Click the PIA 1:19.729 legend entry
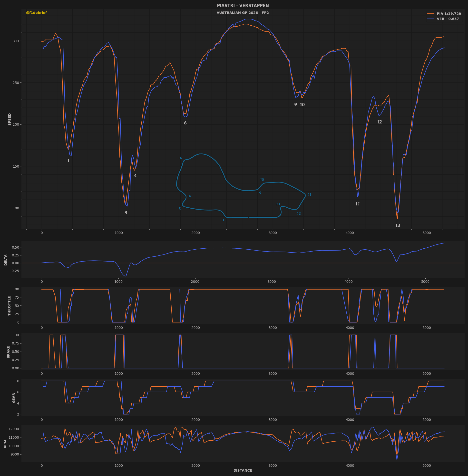468x476 pixels. (448, 14)
